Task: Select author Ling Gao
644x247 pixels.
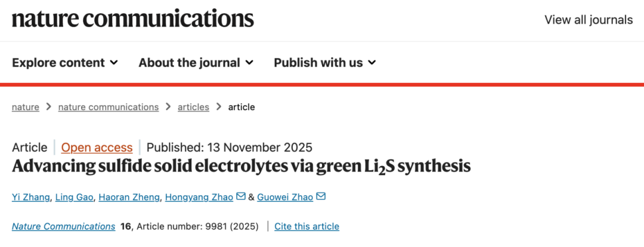Action: point(74,197)
